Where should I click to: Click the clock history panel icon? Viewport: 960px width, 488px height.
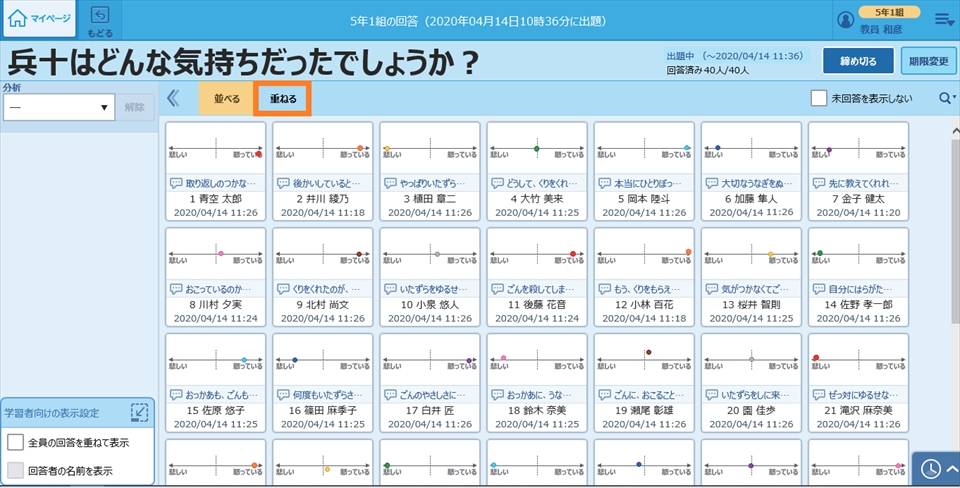coord(929,469)
